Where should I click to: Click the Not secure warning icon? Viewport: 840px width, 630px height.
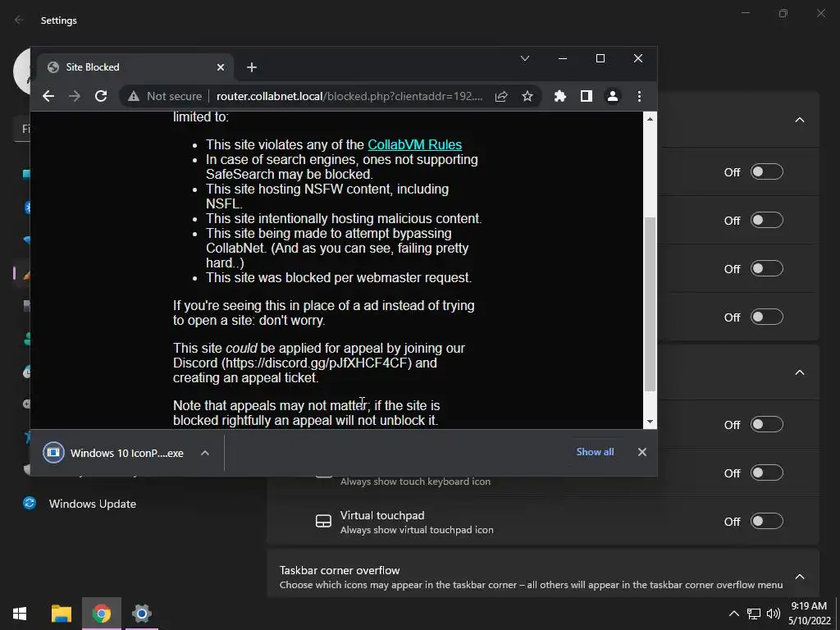pyautogui.click(x=134, y=97)
